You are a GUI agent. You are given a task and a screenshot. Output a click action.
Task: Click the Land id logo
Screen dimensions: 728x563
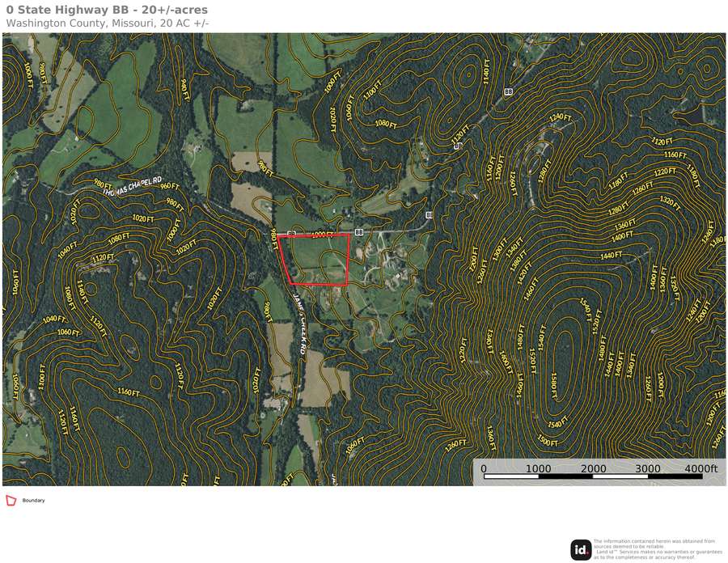coord(581,550)
